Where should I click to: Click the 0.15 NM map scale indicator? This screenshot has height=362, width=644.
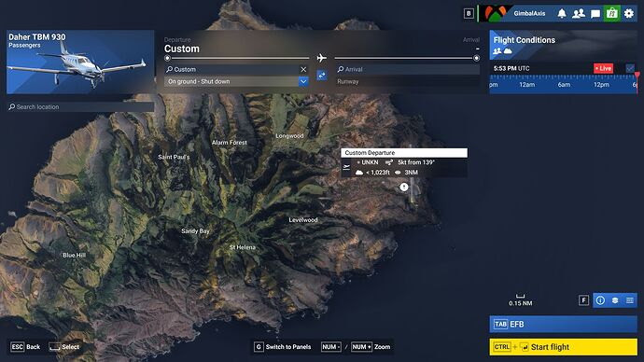click(x=521, y=300)
